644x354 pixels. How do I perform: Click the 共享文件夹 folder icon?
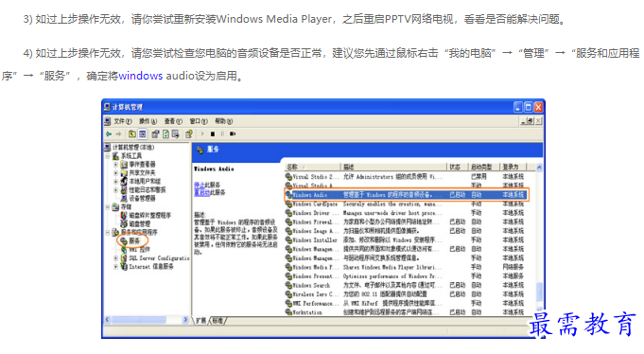pos(124,173)
